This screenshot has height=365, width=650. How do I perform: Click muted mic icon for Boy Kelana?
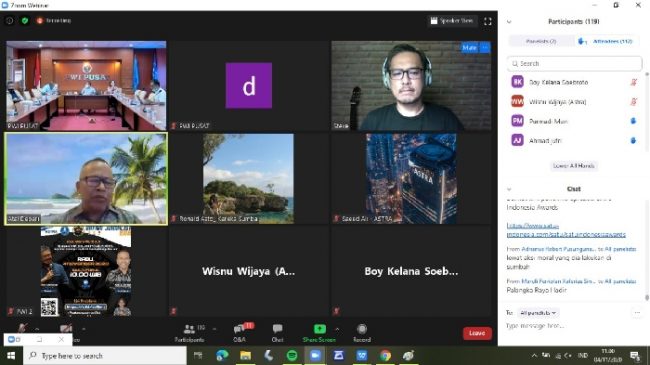click(x=633, y=82)
